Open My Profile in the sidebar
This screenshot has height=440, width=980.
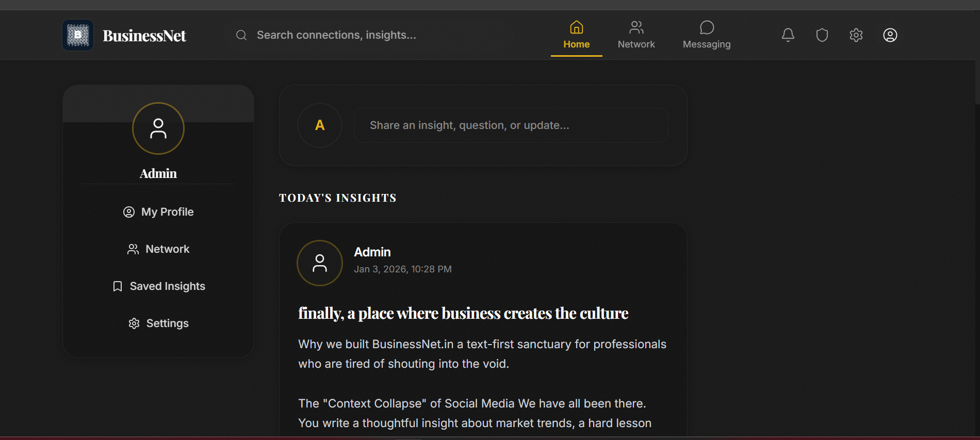158,212
